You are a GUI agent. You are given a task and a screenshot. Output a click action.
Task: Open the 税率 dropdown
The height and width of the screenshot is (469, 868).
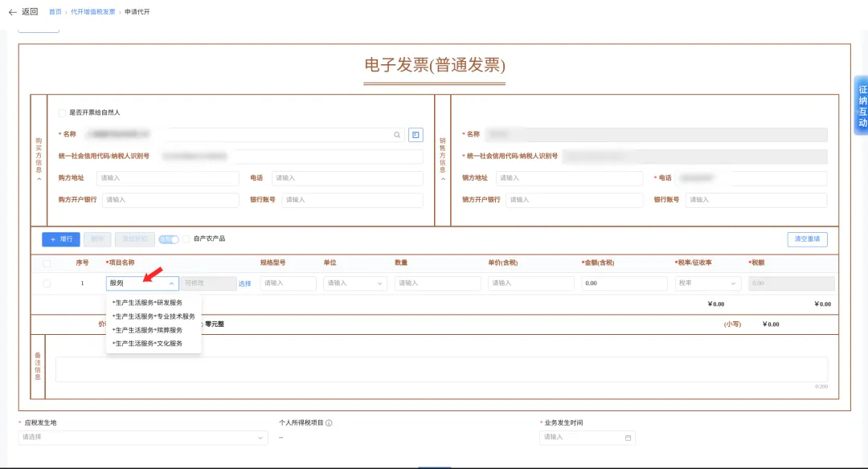(707, 283)
